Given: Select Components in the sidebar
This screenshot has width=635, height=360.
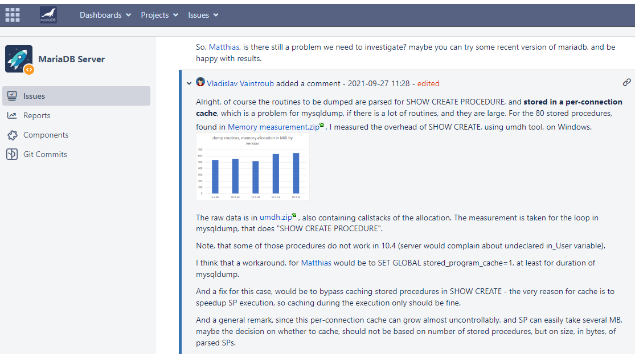Looking at the screenshot, I should coord(46,135).
